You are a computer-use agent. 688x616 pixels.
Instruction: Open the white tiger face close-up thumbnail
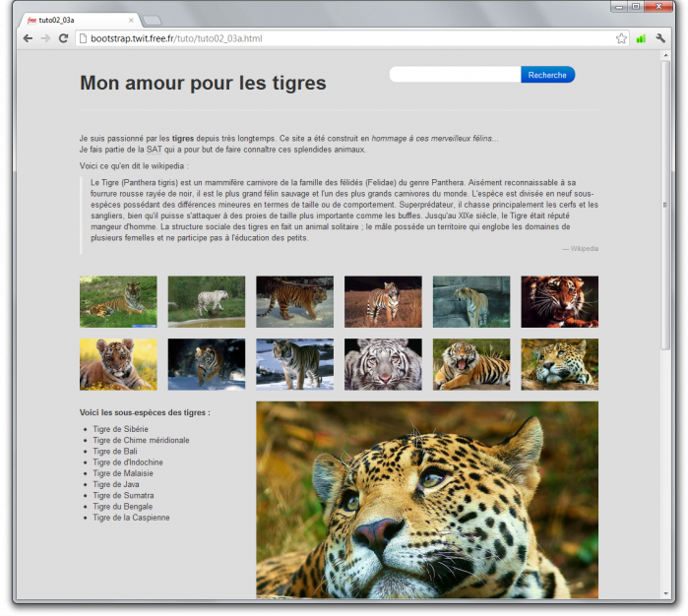pyautogui.click(x=383, y=364)
